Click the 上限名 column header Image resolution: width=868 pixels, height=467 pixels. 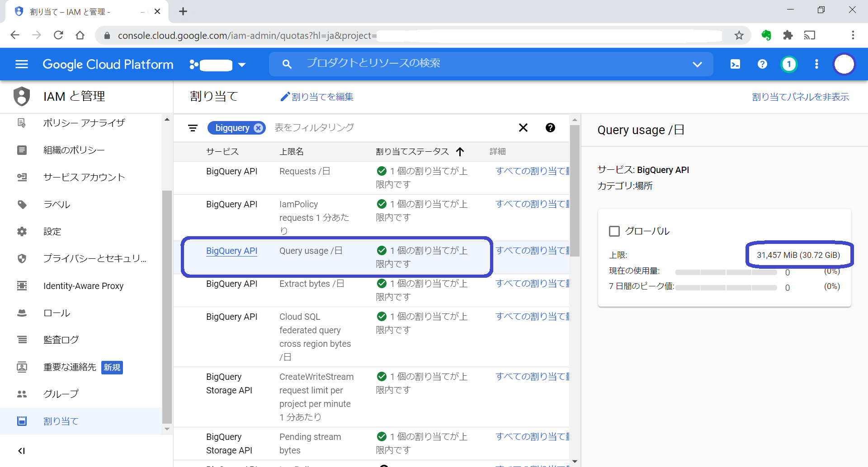(292, 152)
